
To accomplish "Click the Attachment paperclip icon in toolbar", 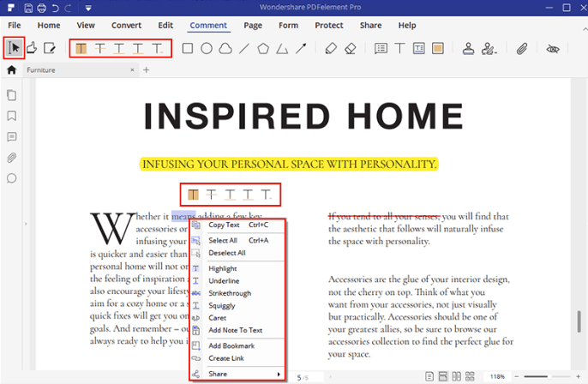I will click(520, 49).
